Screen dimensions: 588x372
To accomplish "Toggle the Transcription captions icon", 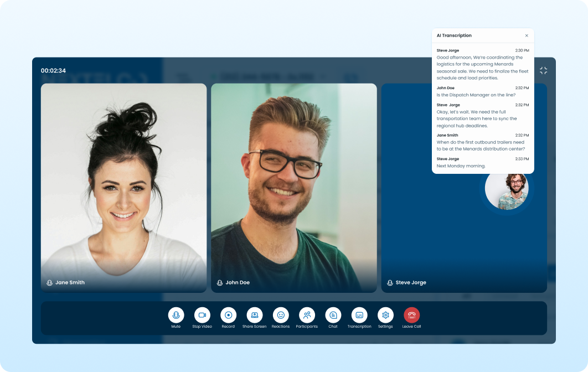I will pyautogui.click(x=359, y=315).
